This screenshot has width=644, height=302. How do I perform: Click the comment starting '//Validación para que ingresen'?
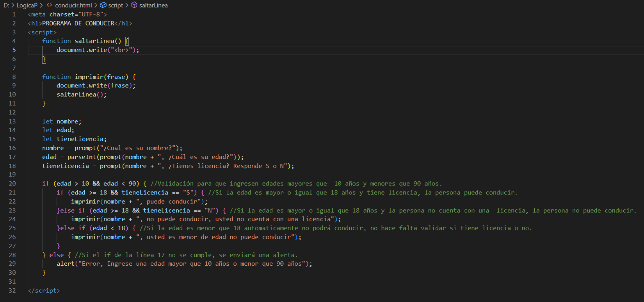(x=296, y=184)
